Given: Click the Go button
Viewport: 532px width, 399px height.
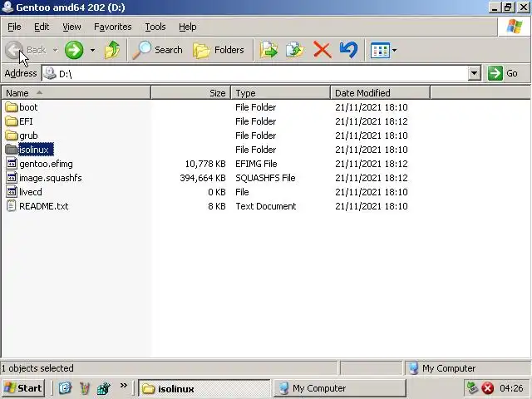Looking at the screenshot, I should pyautogui.click(x=503, y=73).
